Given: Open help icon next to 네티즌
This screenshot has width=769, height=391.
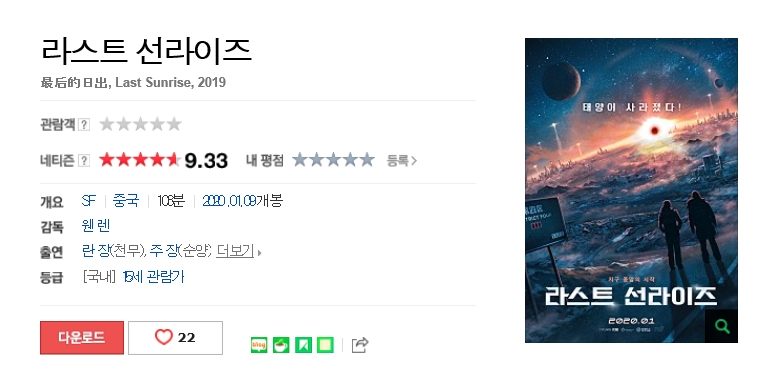Looking at the screenshot, I should 84,160.
